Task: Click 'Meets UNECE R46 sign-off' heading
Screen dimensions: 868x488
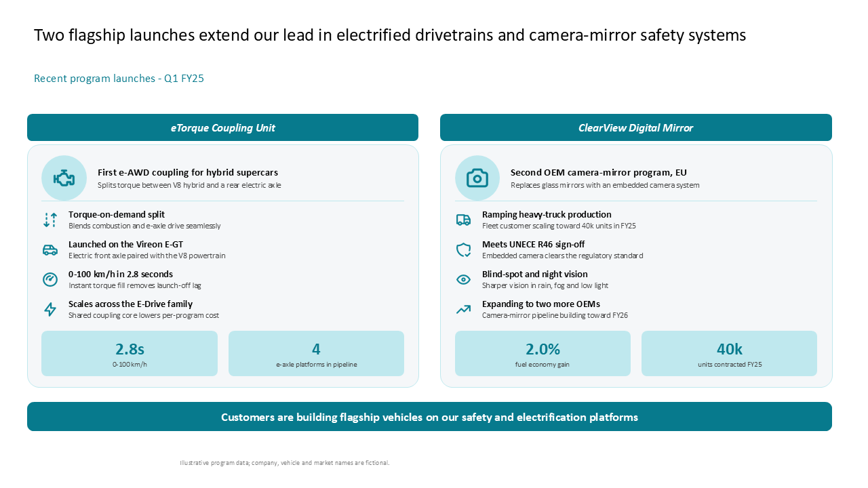Action: coord(533,244)
